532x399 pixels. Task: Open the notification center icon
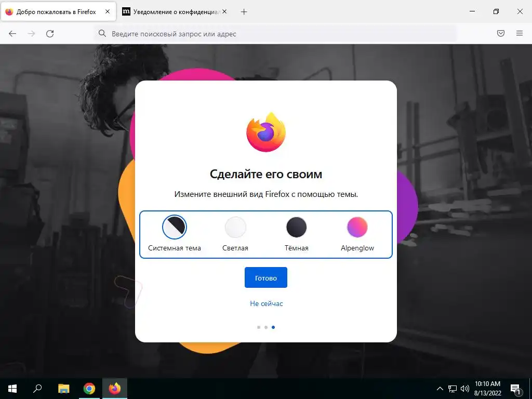click(515, 389)
